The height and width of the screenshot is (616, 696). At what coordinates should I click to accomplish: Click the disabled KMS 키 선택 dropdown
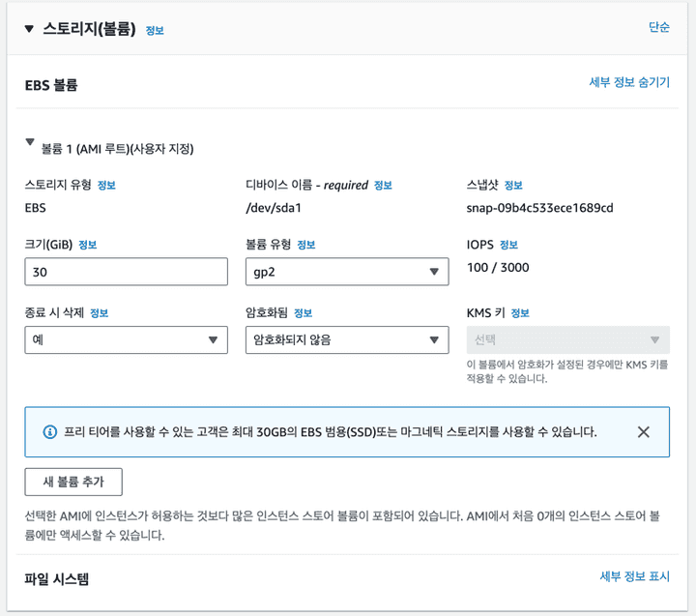point(567,339)
